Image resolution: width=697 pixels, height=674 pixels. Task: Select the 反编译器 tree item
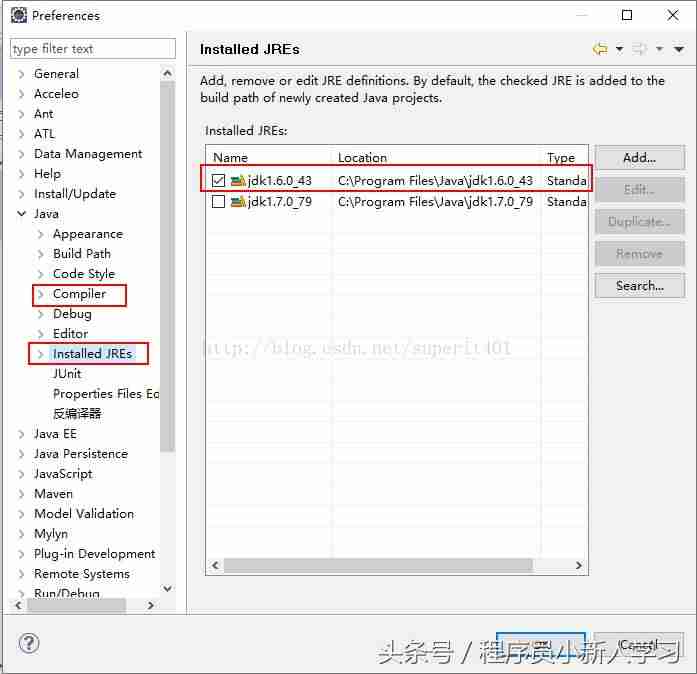pyautogui.click(x=77, y=414)
